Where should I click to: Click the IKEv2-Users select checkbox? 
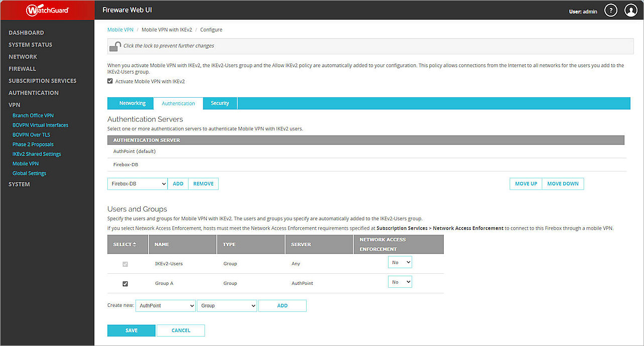(x=124, y=264)
